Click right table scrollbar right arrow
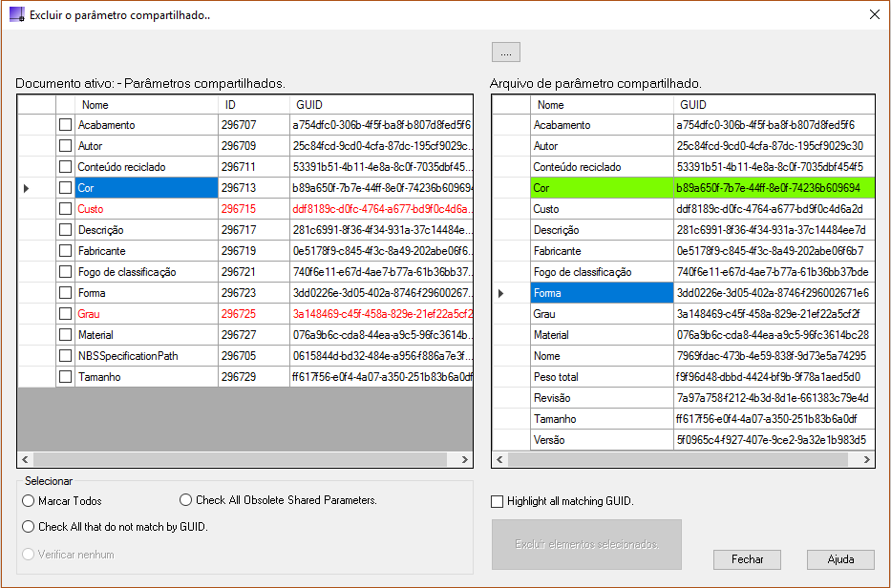Screen dimensions: 891x588 tap(866, 459)
